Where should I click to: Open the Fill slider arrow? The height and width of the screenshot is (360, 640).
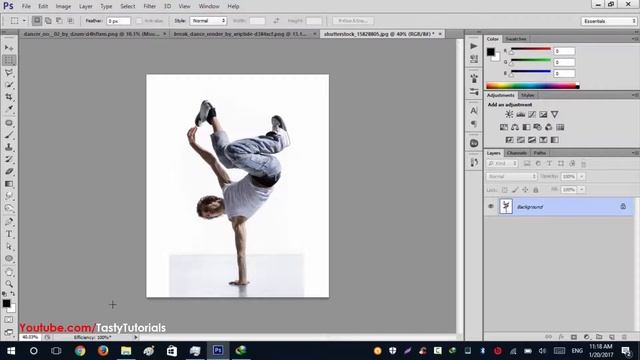582,189
